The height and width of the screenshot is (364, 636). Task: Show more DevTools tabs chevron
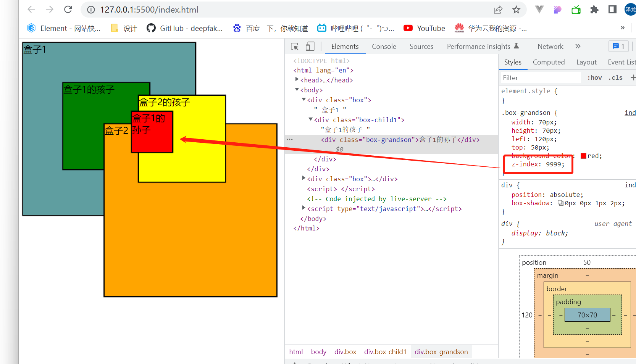(578, 46)
